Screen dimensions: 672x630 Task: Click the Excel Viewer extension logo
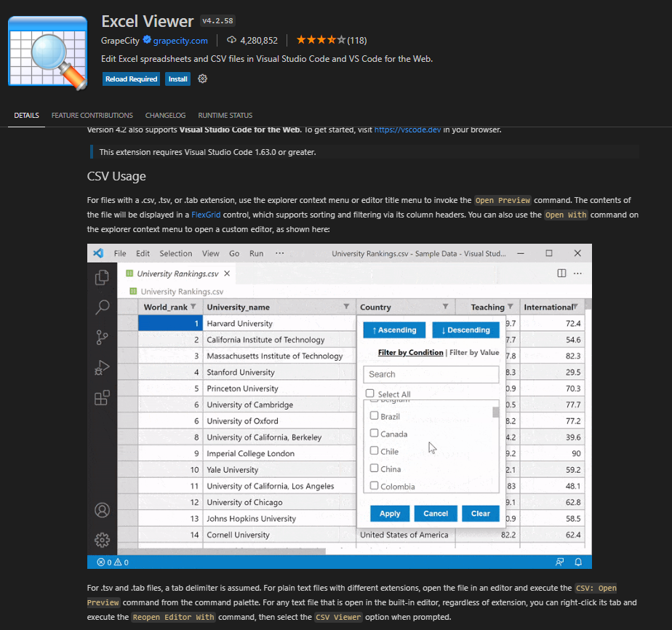click(x=47, y=52)
